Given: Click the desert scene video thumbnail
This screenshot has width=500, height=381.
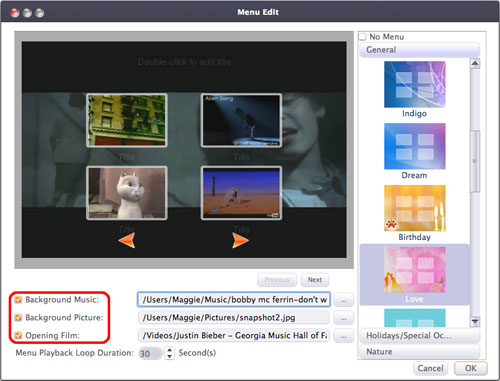Looking at the screenshot, I should click(x=241, y=193).
